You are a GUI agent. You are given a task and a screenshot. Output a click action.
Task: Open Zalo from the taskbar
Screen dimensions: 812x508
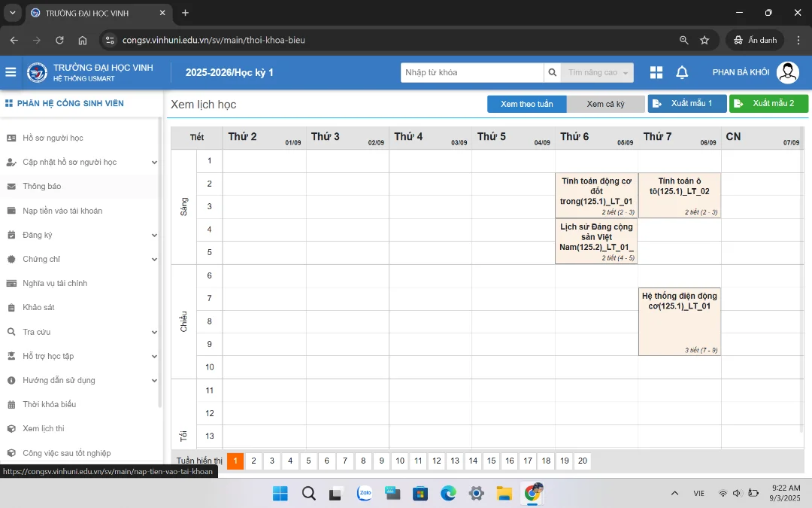365,494
